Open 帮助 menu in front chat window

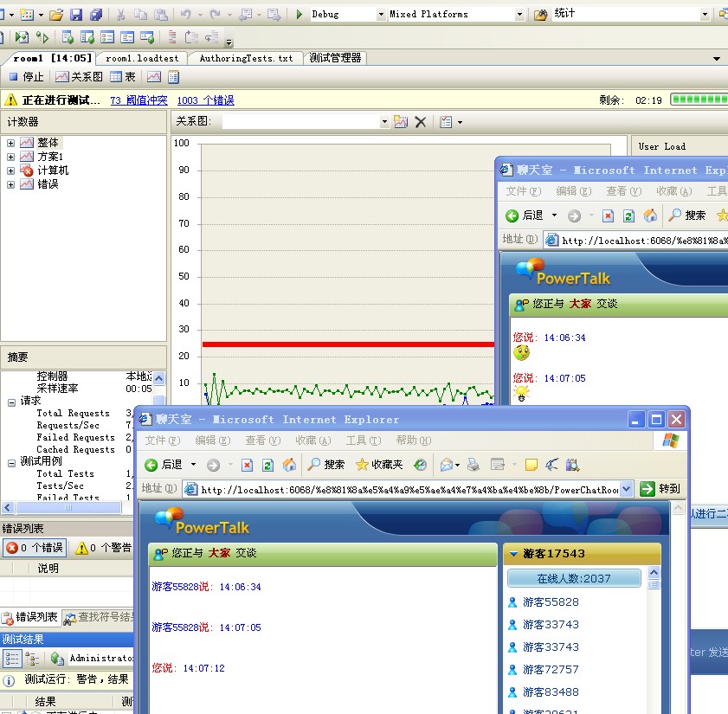click(x=413, y=441)
